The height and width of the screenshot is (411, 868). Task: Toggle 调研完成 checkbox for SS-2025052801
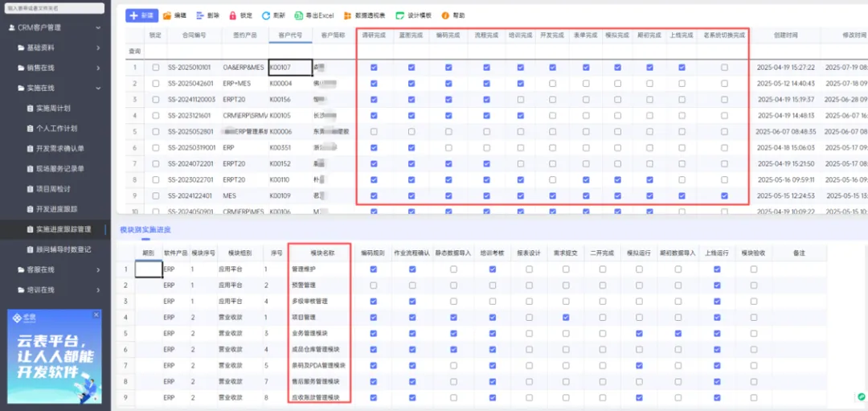(x=374, y=132)
